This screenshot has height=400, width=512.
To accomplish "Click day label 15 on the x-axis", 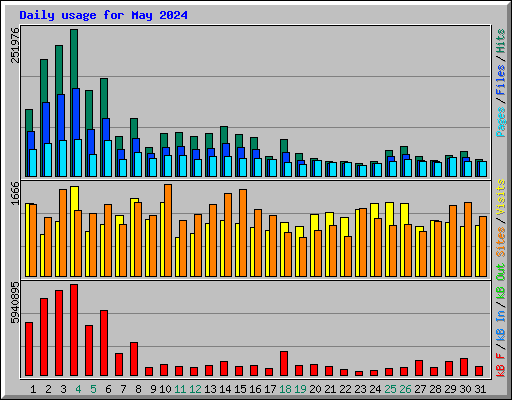I will point(240,389).
